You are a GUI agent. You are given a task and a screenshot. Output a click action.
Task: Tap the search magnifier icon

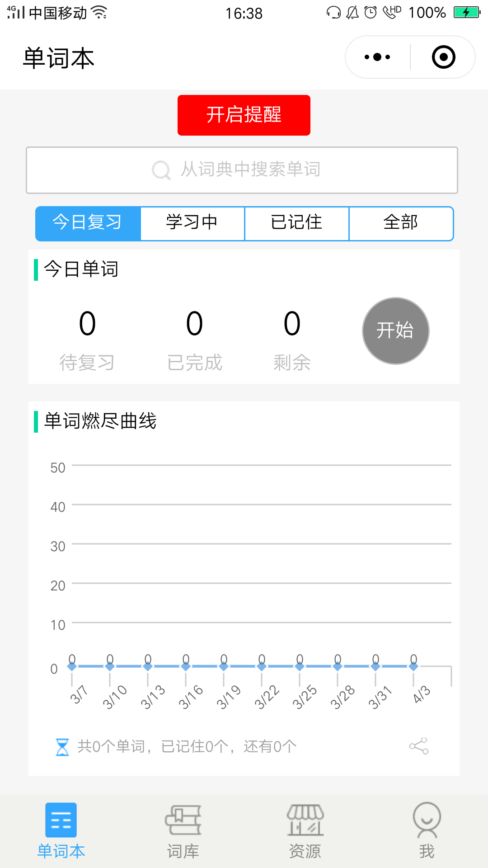161,170
